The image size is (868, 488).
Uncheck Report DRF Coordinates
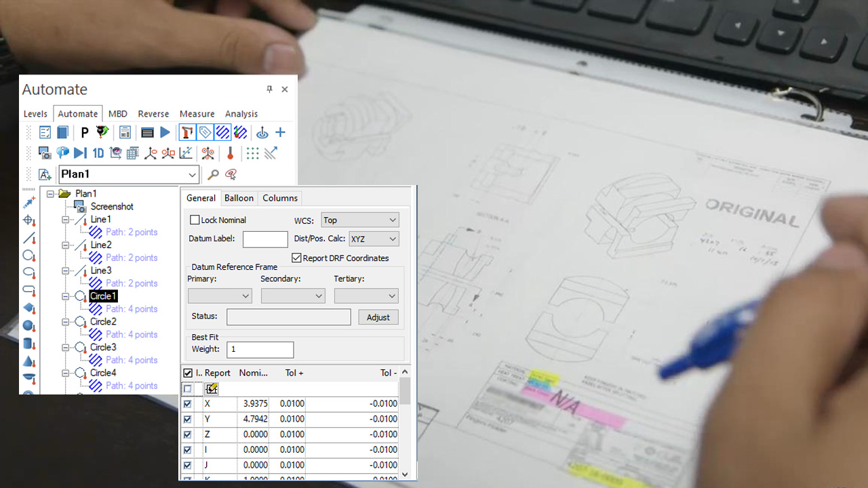point(296,258)
